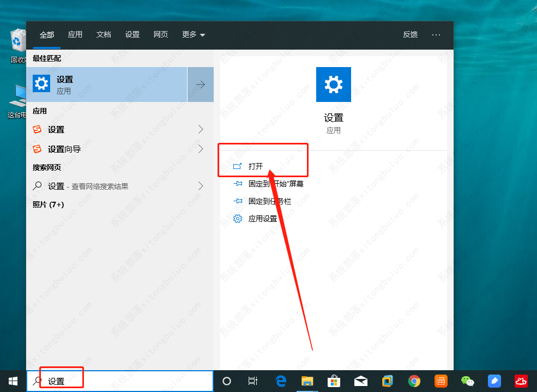Click the Cortana circle icon in taskbar

coord(227,381)
